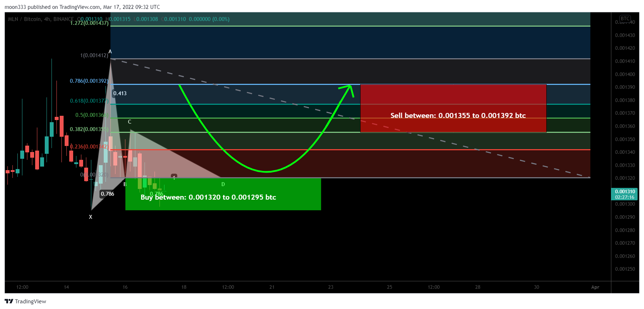This screenshot has width=644, height=309.
Task: Click the date label 30 on time axis
Action: tap(537, 287)
